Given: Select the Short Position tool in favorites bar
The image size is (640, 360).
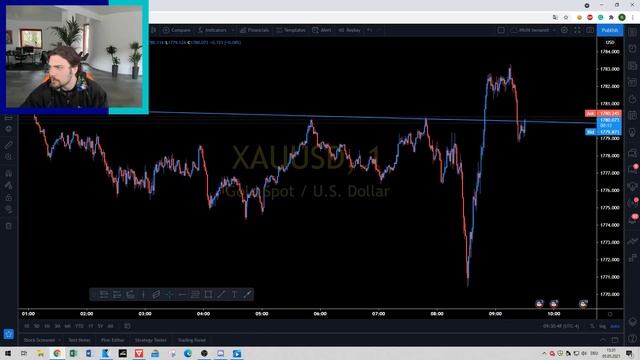Looking at the screenshot, I should (x=117, y=294).
